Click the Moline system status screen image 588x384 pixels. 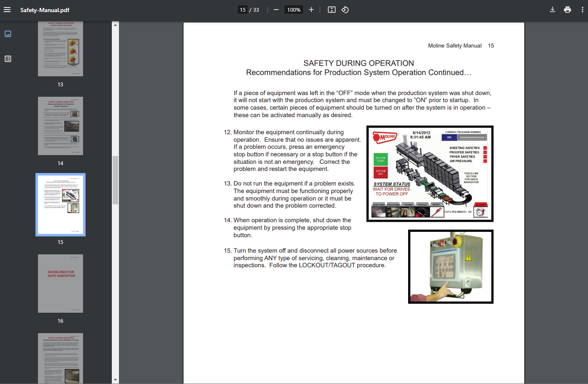pos(430,173)
